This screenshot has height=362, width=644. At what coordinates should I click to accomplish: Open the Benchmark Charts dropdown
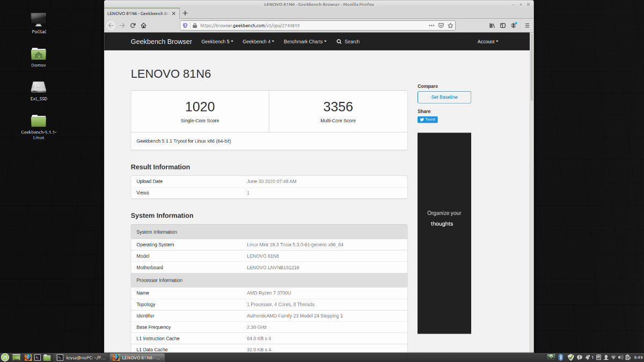click(305, 42)
